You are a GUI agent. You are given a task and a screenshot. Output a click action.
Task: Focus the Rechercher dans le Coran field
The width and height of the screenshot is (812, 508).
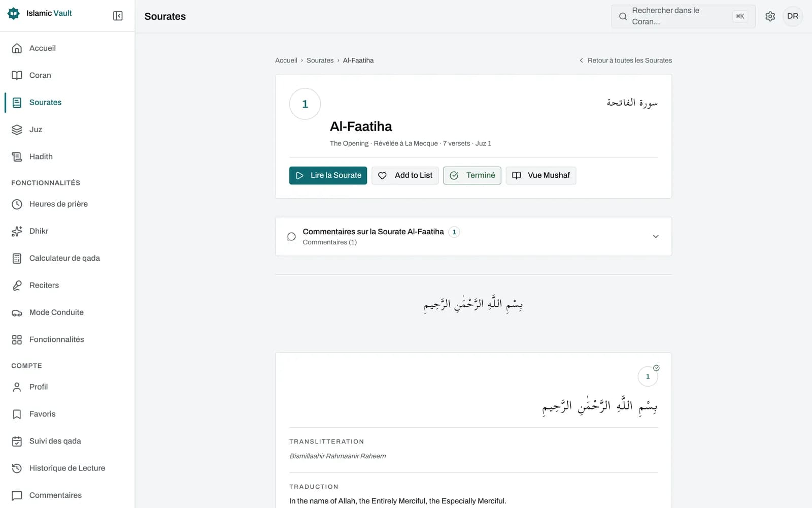(x=683, y=16)
